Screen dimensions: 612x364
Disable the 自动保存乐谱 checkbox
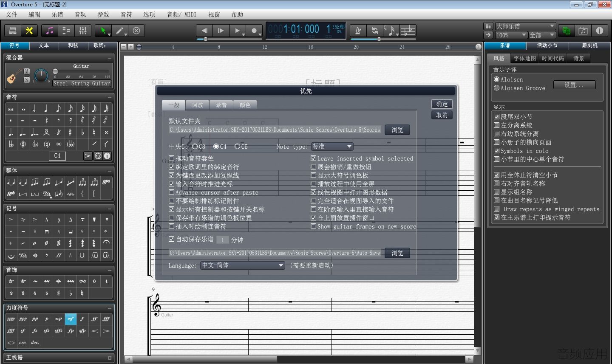[x=172, y=239]
